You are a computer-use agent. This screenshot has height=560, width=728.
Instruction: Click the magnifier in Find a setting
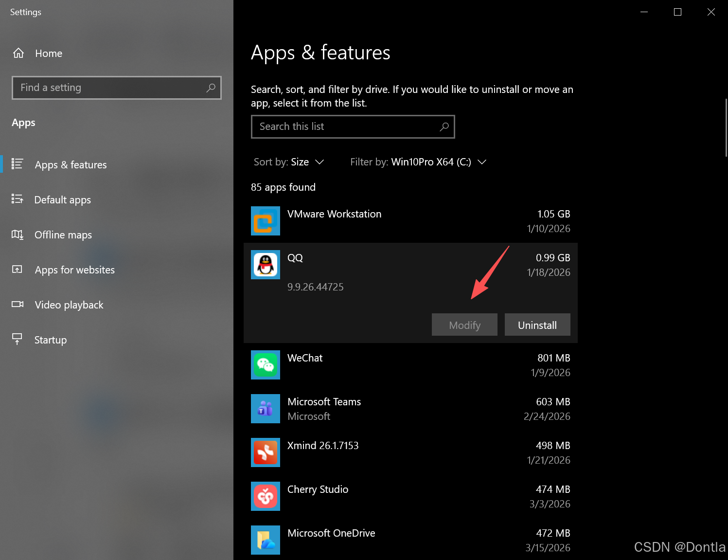click(x=211, y=88)
